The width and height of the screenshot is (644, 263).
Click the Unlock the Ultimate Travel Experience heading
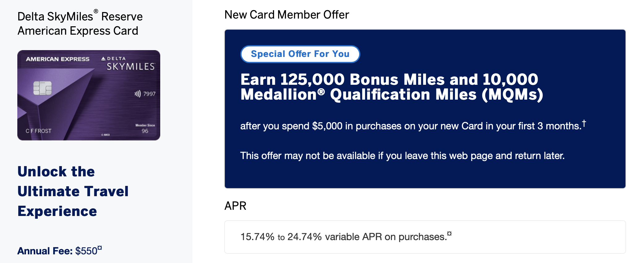pyautogui.click(x=73, y=192)
